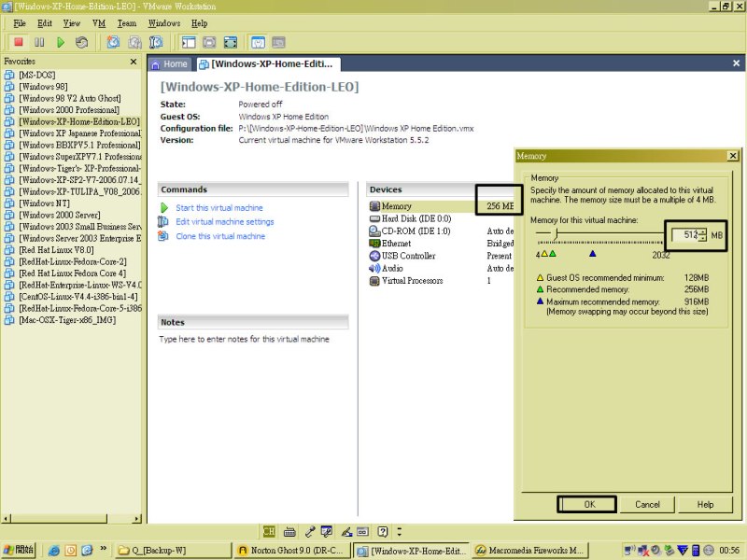
Task: Select [Windows NT] in Favorites
Action: tap(44, 203)
